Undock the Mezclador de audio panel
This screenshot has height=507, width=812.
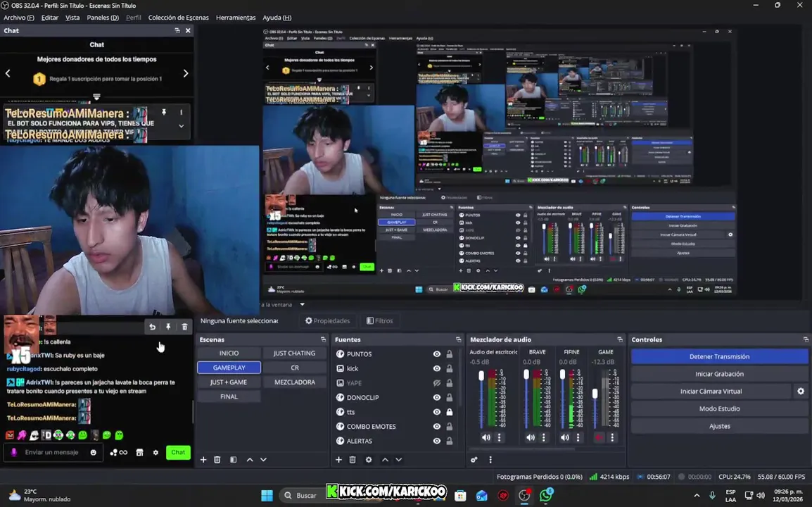[620, 339]
